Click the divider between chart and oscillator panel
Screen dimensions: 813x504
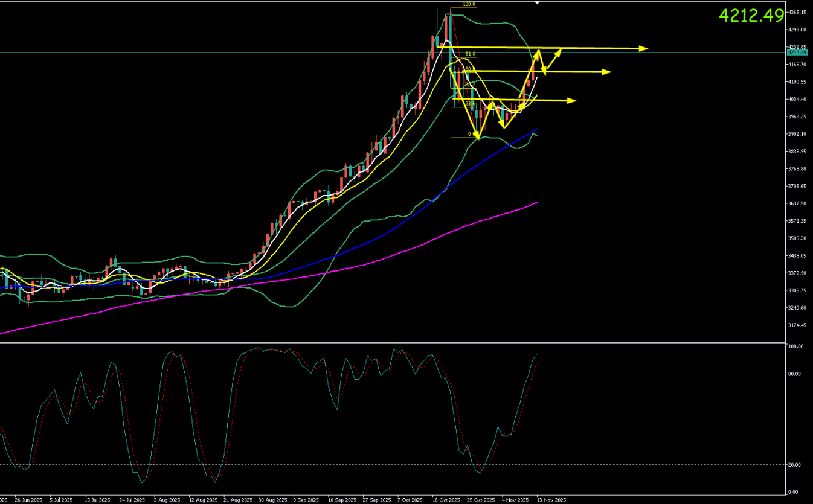[393, 343]
